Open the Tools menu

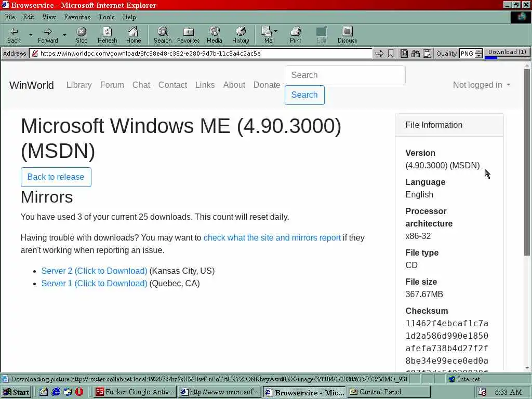[107, 17]
